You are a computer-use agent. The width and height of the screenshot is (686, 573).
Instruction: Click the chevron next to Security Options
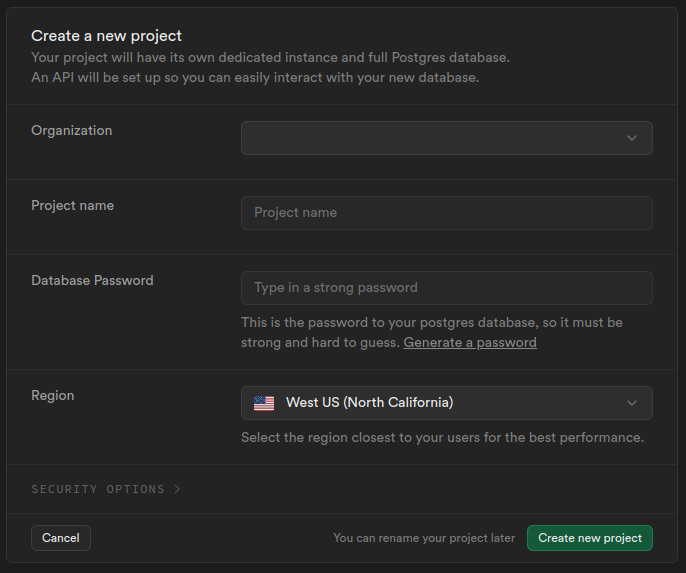pos(177,489)
